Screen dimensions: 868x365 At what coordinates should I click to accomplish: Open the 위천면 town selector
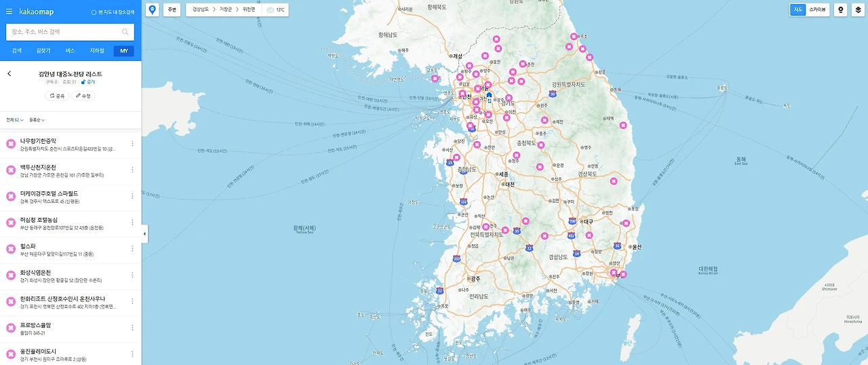(x=248, y=10)
